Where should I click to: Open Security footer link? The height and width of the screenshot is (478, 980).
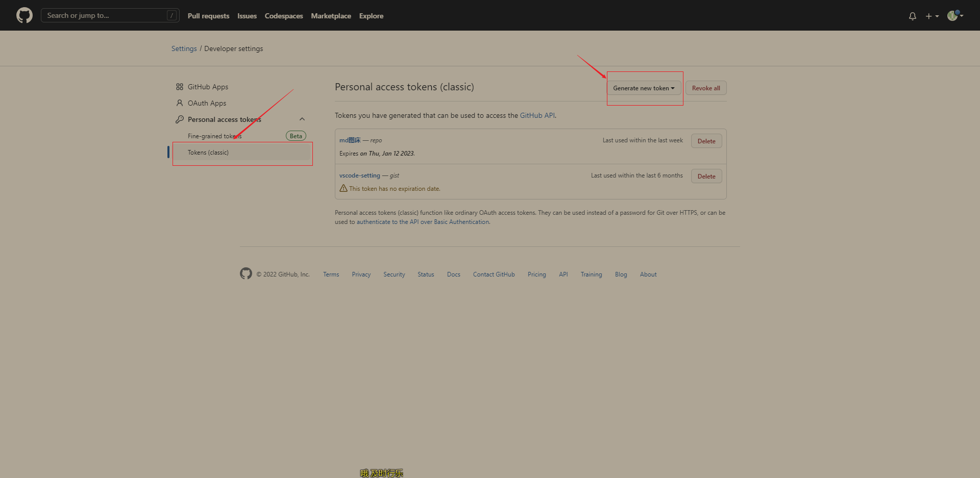click(394, 274)
